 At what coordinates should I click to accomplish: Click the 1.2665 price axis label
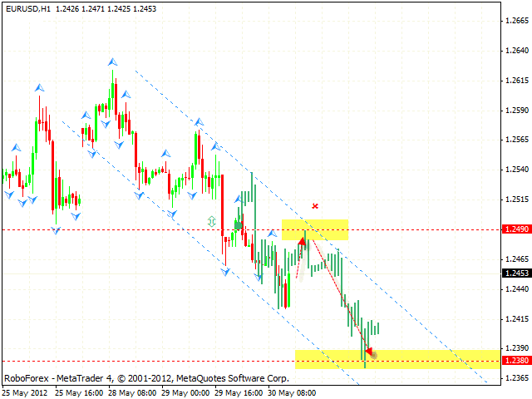coord(517,21)
